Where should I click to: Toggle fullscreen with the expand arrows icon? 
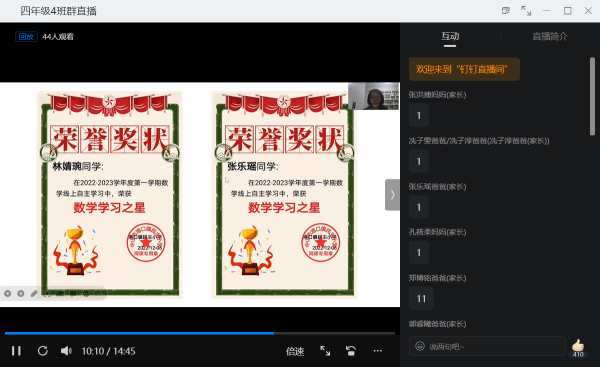tap(325, 351)
